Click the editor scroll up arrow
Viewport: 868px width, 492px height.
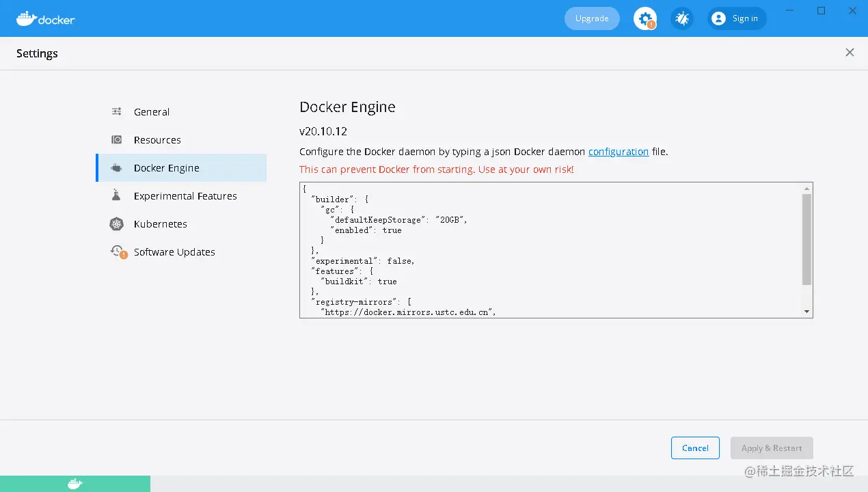[x=807, y=188]
